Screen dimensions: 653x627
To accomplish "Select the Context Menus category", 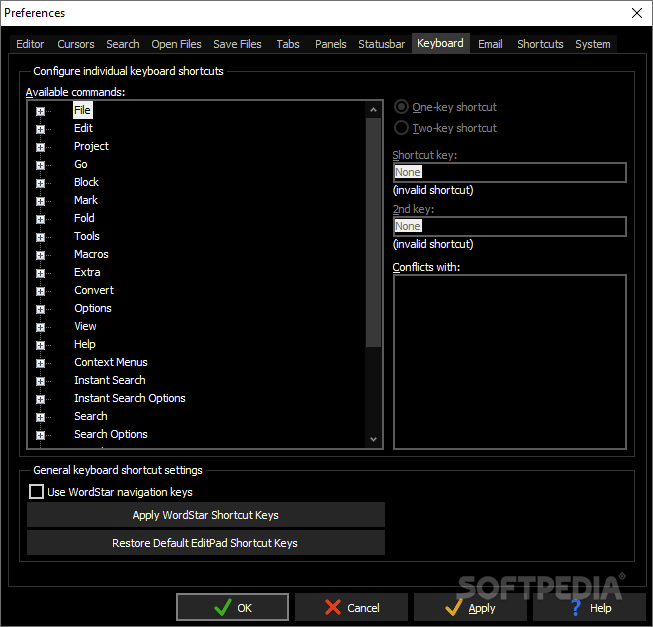I will pyautogui.click(x=111, y=362).
